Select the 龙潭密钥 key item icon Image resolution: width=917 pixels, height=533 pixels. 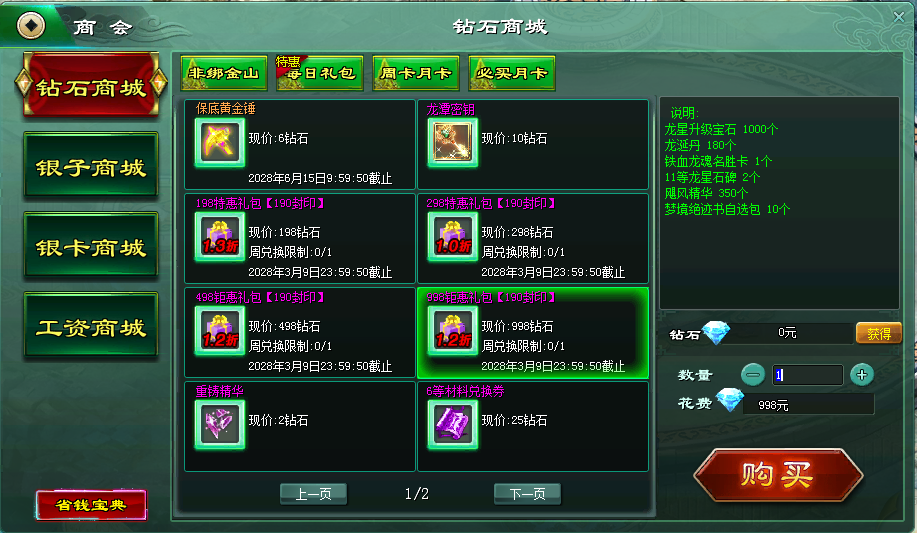(453, 142)
